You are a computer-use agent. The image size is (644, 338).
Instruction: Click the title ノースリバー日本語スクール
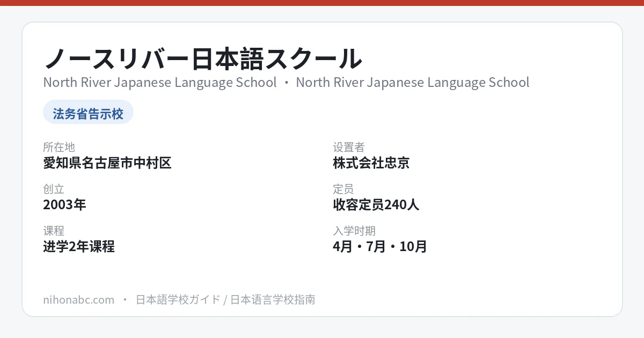[203, 58]
